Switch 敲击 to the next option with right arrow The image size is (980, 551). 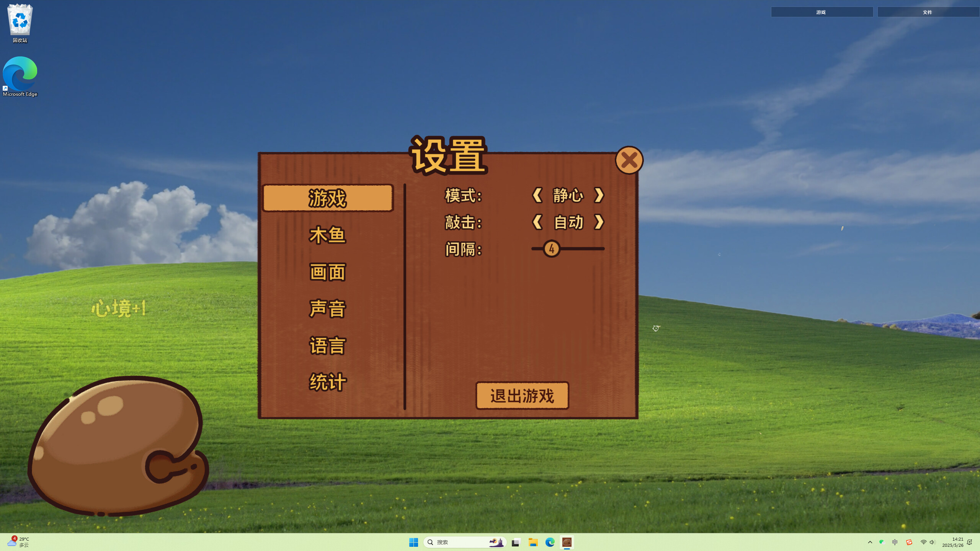(599, 222)
